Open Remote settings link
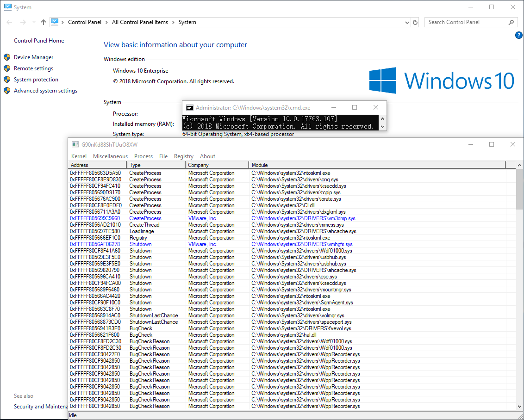The image size is (524, 420). [x=33, y=68]
